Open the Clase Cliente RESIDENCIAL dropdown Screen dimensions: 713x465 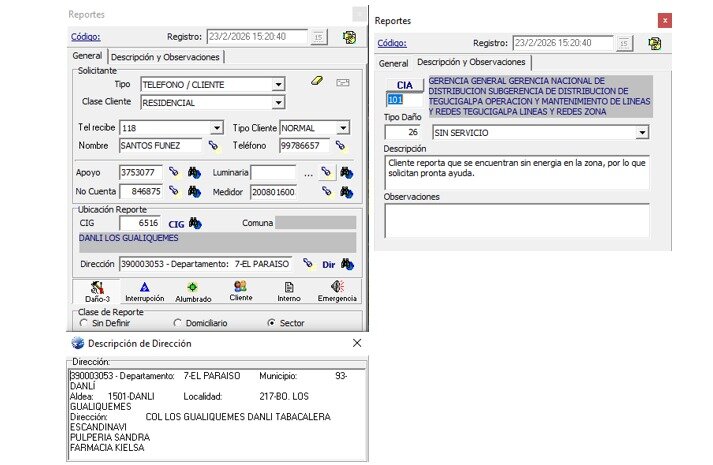click(278, 103)
